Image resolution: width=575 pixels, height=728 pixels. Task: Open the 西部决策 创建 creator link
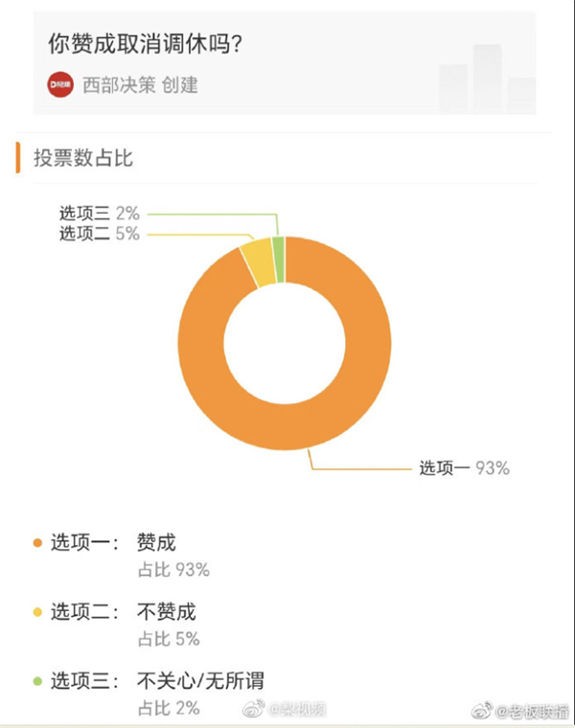[x=140, y=85]
